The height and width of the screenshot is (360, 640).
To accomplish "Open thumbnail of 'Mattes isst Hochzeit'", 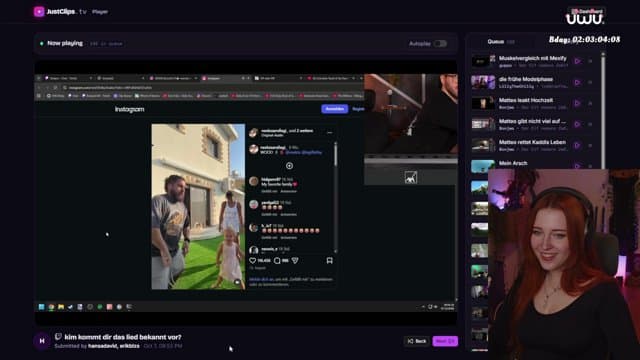I will point(483,103).
